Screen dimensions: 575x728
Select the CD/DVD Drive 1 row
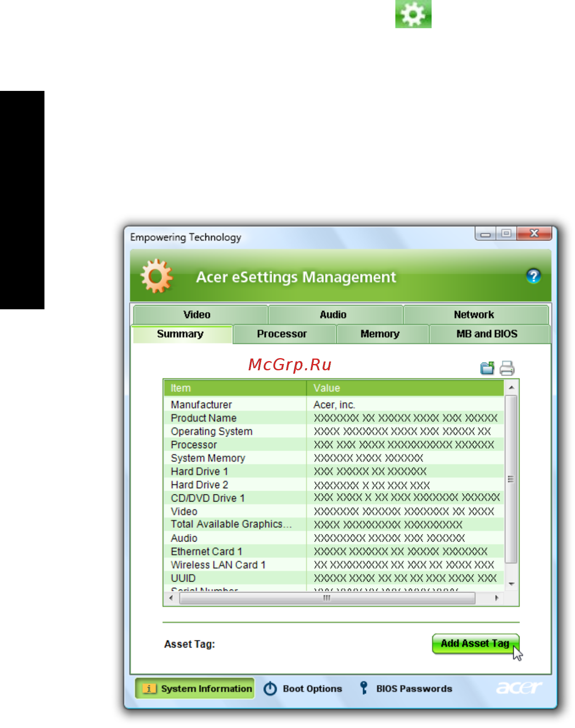point(334,498)
